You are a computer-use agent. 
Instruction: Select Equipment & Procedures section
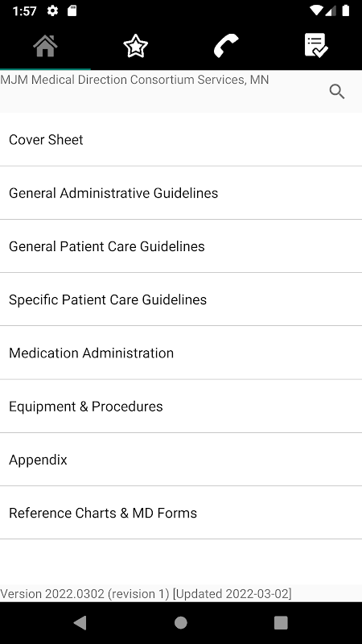(x=181, y=407)
